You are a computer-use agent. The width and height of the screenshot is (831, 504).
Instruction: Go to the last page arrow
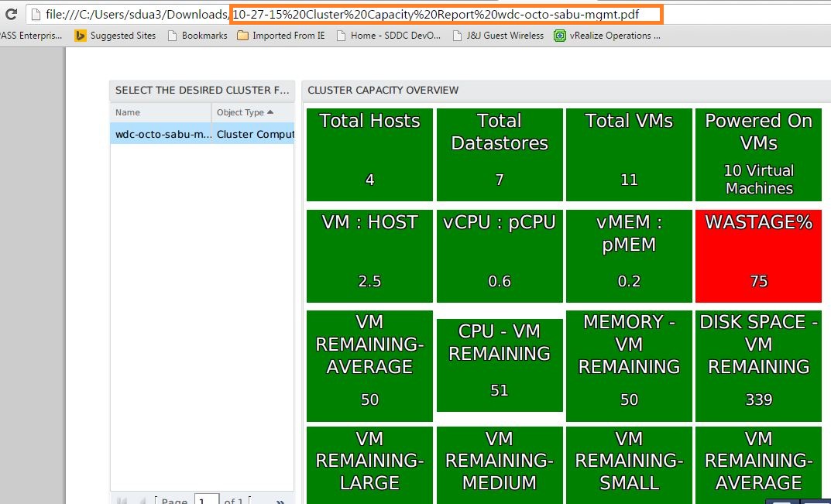click(x=280, y=501)
